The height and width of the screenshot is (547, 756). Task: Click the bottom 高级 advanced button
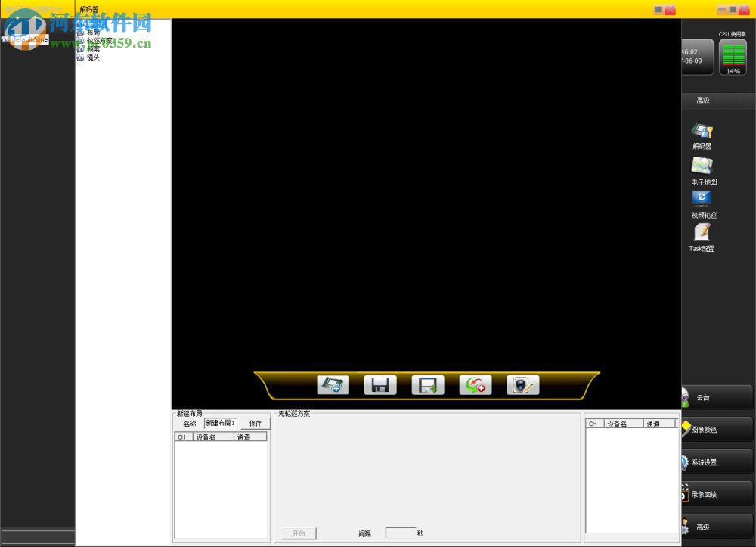717,527
